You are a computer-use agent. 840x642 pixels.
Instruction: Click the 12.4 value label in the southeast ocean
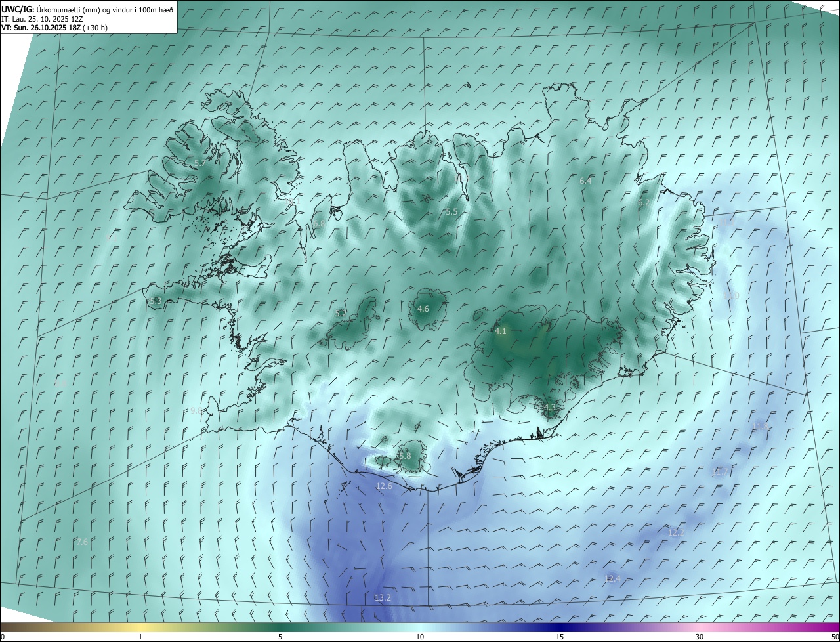(x=612, y=578)
